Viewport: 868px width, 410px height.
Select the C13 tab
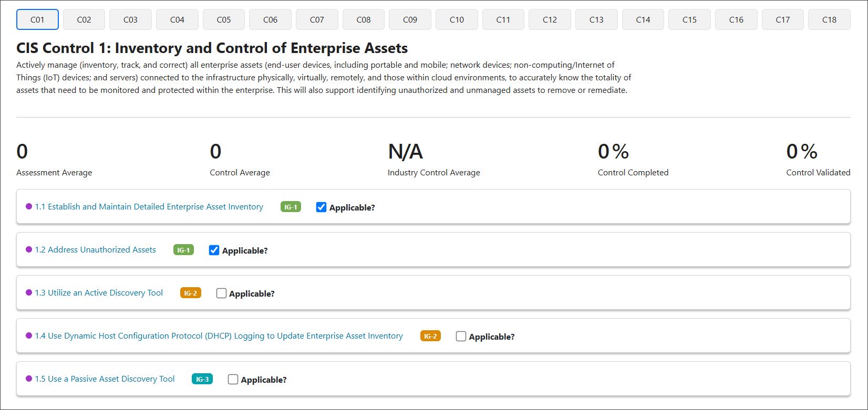click(596, 19)
